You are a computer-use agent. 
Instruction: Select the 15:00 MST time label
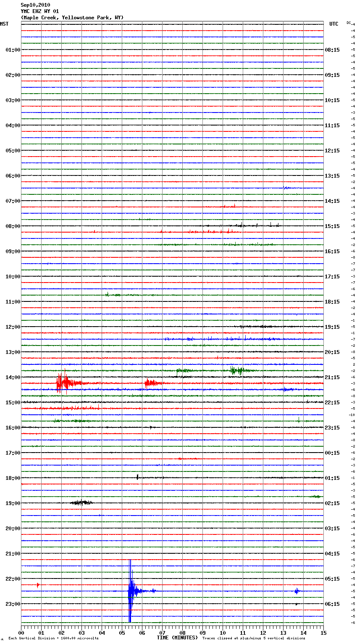click(13, 403)
